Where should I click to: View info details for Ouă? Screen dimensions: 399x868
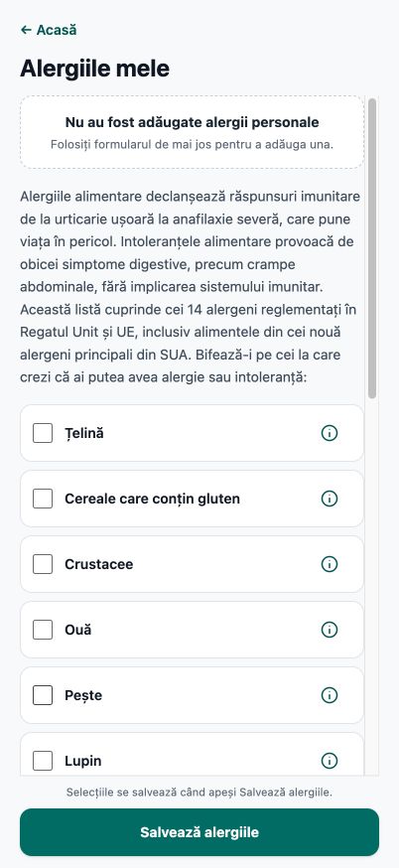point(330,630)
